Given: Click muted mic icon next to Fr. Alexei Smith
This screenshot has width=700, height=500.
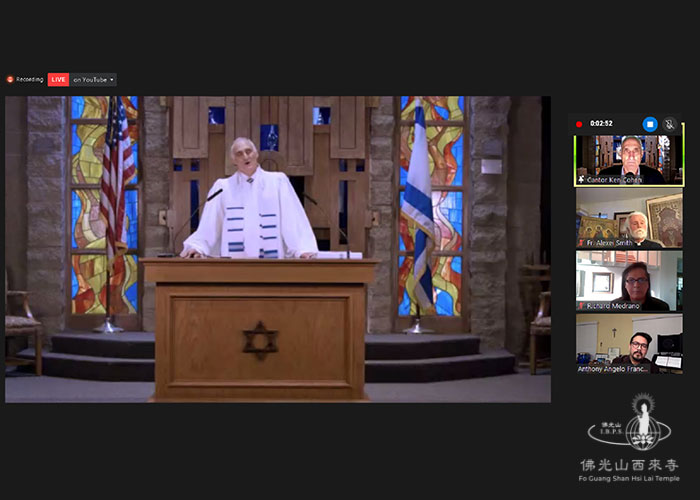Looking at the screenshot, I should point(581,243).
